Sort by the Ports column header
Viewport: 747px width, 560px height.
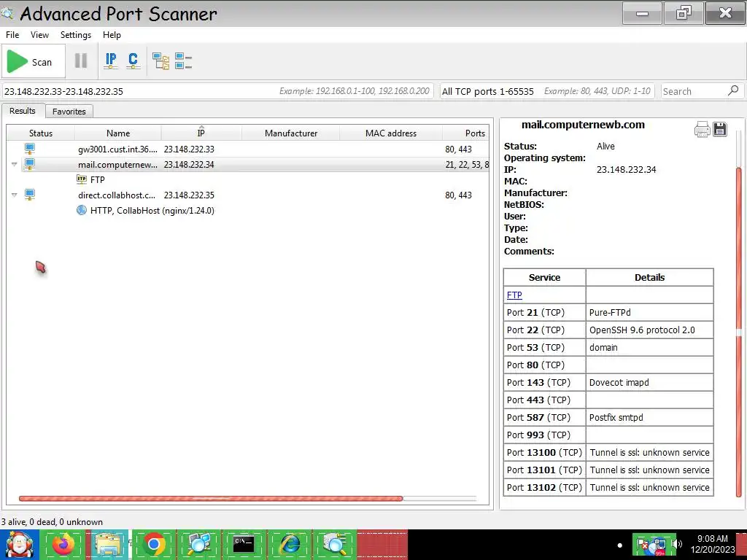pos(466,133)
